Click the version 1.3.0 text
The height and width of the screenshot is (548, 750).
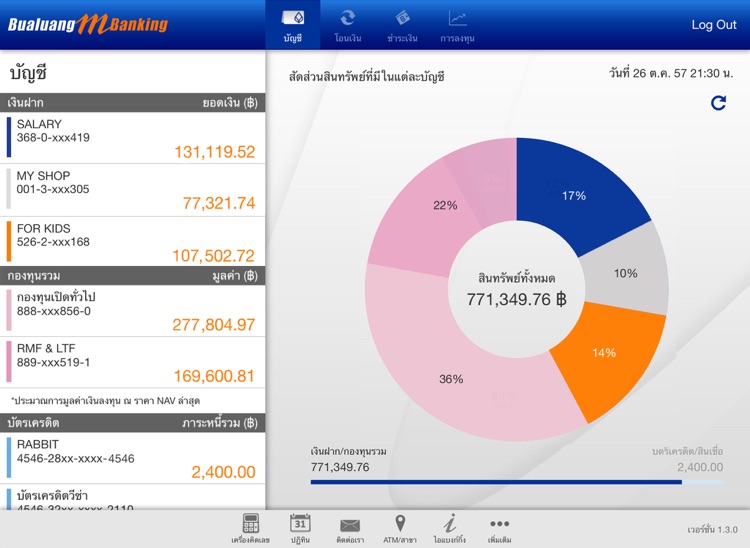pos(712,529)
